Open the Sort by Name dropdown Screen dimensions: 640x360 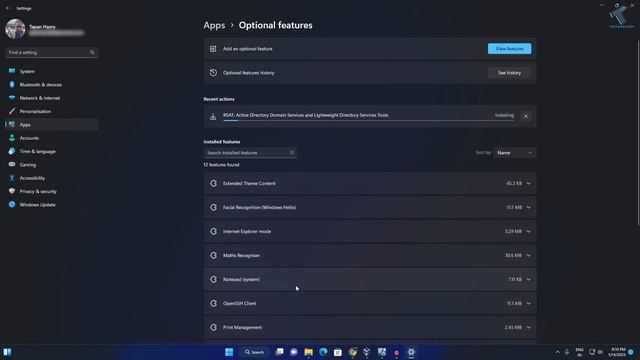[515, 153]
